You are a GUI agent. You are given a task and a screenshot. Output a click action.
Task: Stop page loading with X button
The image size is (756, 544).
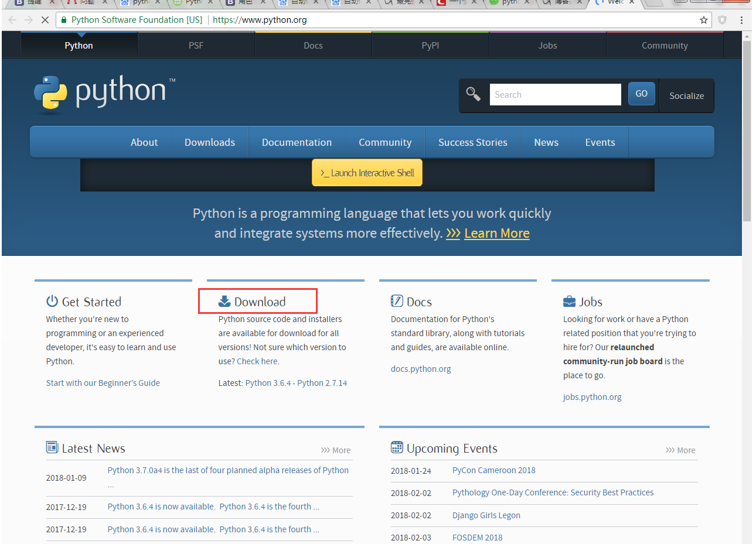coord(45,20)
